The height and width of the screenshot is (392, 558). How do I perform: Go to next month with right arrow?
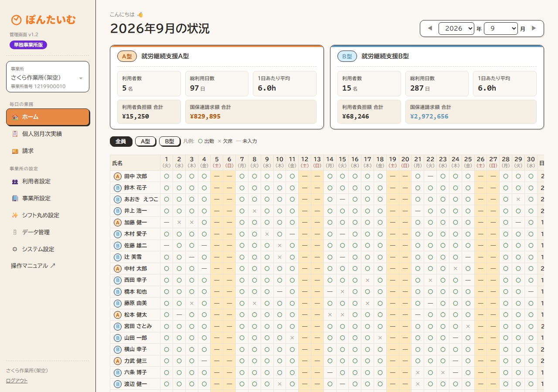[x=534, y=28]
